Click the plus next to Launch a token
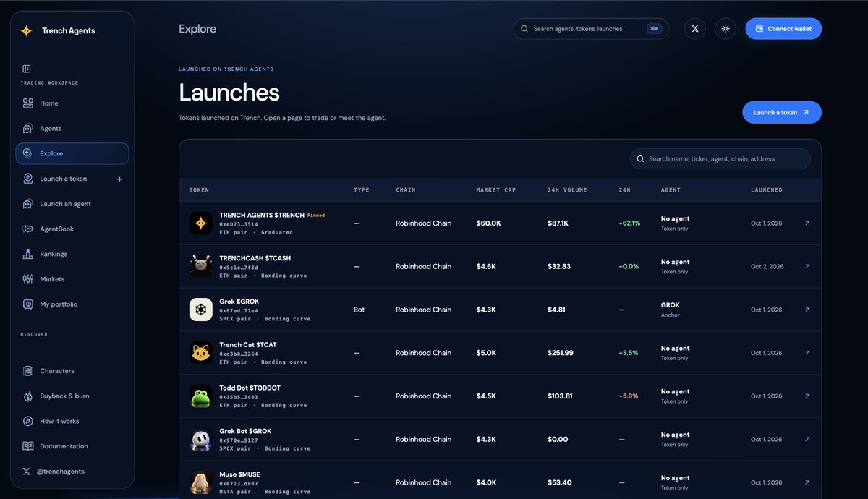The width and height of the screenshot is (868, 499). (120, 179)
